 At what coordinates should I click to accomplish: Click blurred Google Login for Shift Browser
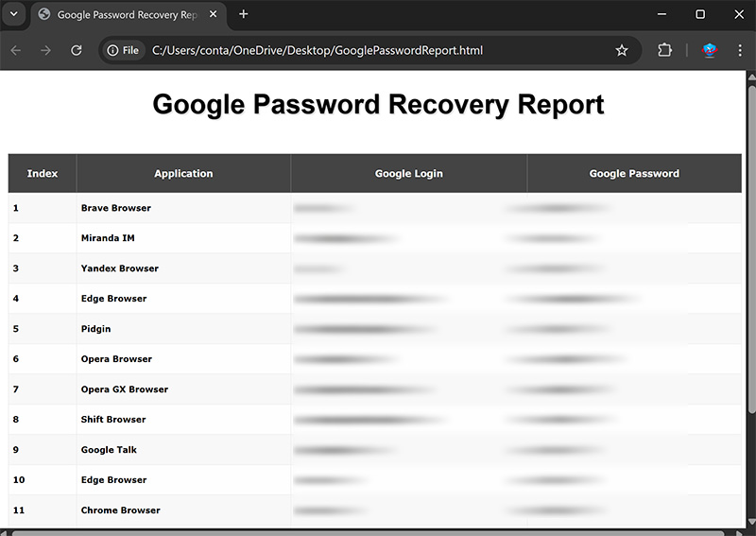tap(369, 420)
